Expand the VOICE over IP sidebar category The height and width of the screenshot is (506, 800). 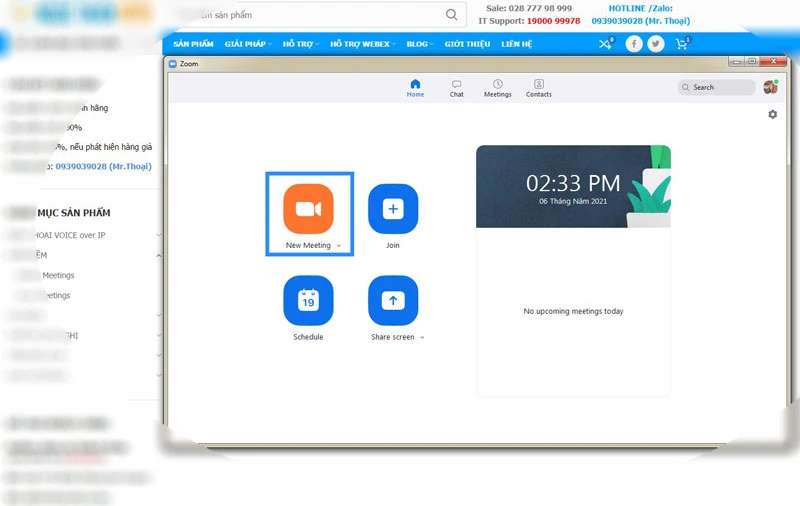(x=159, y=235)
